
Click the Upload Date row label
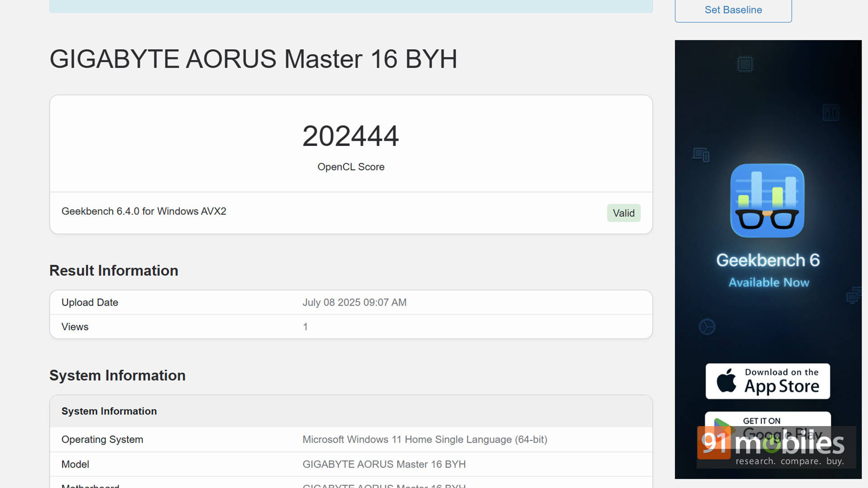[x=90, y=302]
